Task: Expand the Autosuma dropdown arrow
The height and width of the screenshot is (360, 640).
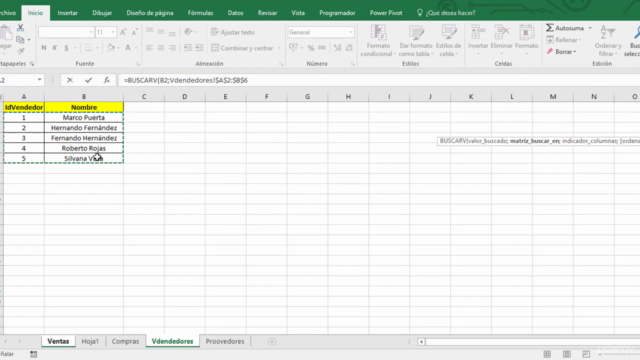Action: pos(590,28)
